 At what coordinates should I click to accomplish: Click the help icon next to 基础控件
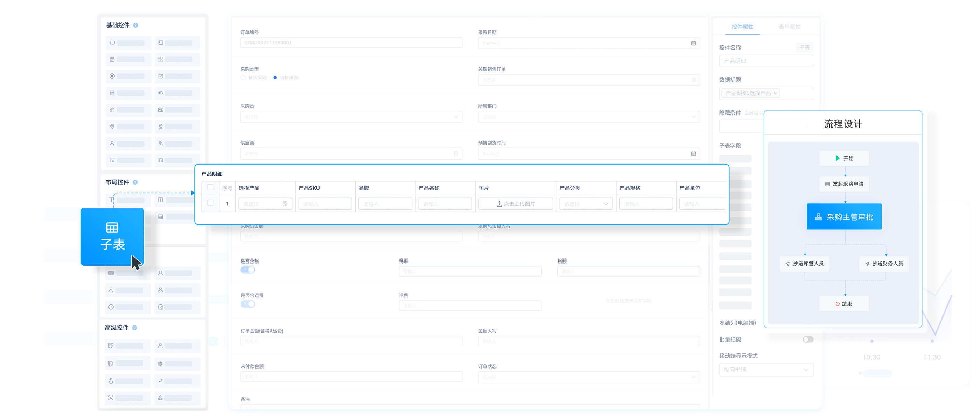pos(135,26)
